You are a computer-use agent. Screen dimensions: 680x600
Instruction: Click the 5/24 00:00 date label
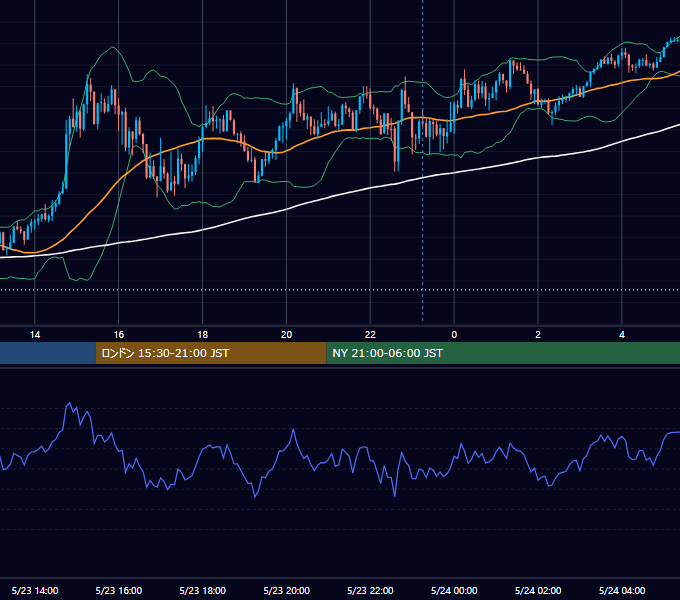click(454, 590)
